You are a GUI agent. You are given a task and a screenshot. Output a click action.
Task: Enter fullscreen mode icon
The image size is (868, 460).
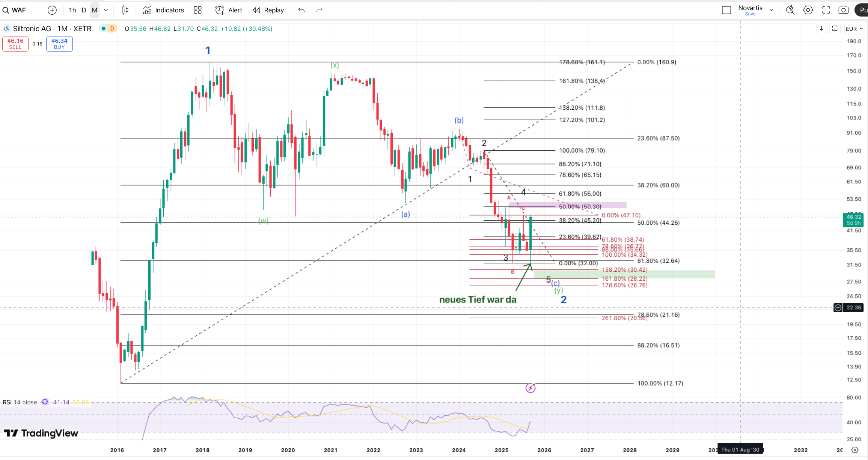coord(826,10)
